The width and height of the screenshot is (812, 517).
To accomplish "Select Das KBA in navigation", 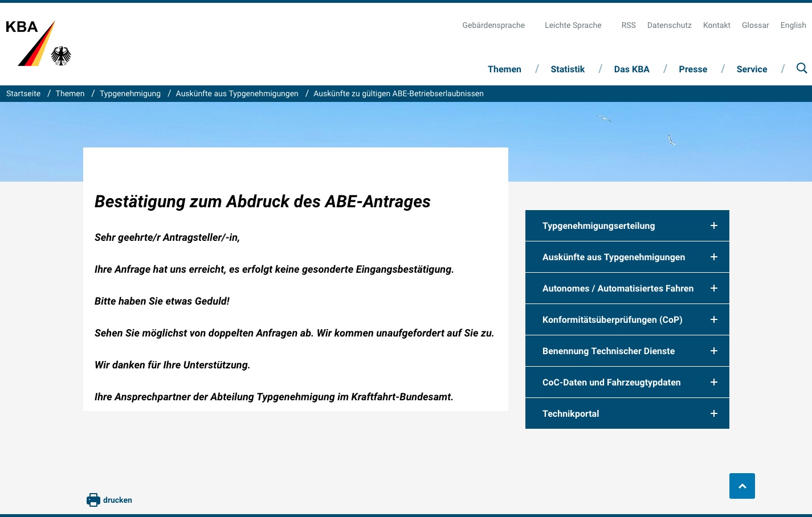I will click(x=631, y=69).
